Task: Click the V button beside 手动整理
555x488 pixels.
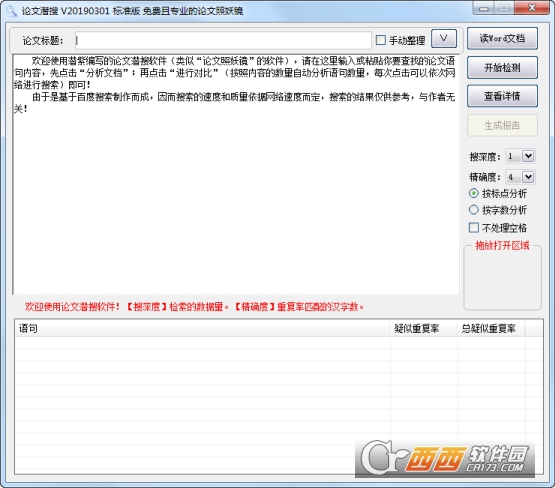Action: tap(444, 39)
